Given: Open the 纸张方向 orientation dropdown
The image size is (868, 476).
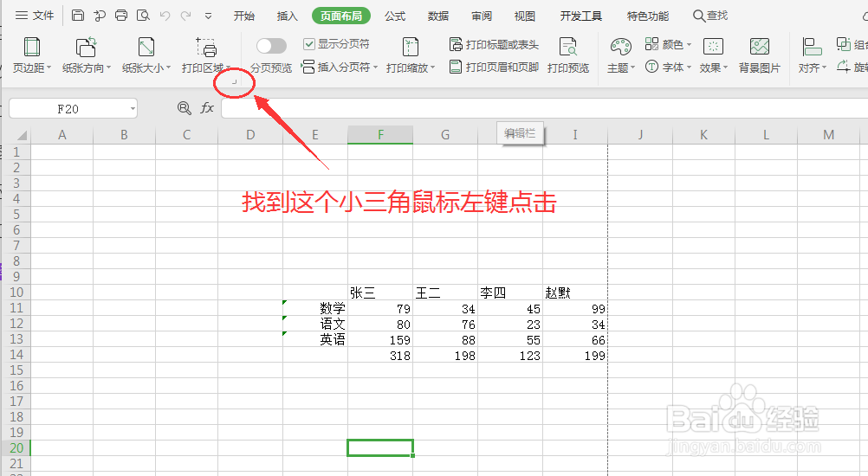Looking at the screenshot, I should point(87,55).
